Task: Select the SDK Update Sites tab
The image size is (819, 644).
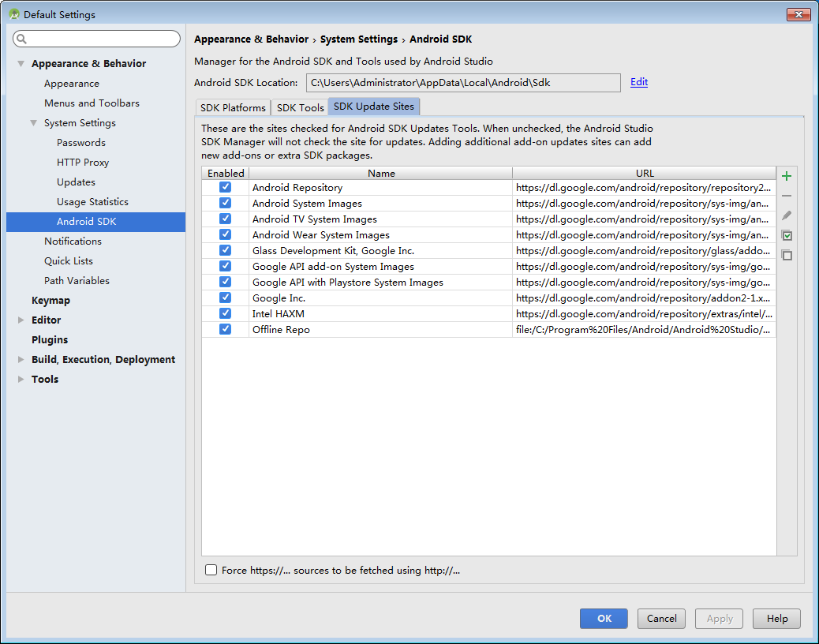Action: (x=373, y=107)
